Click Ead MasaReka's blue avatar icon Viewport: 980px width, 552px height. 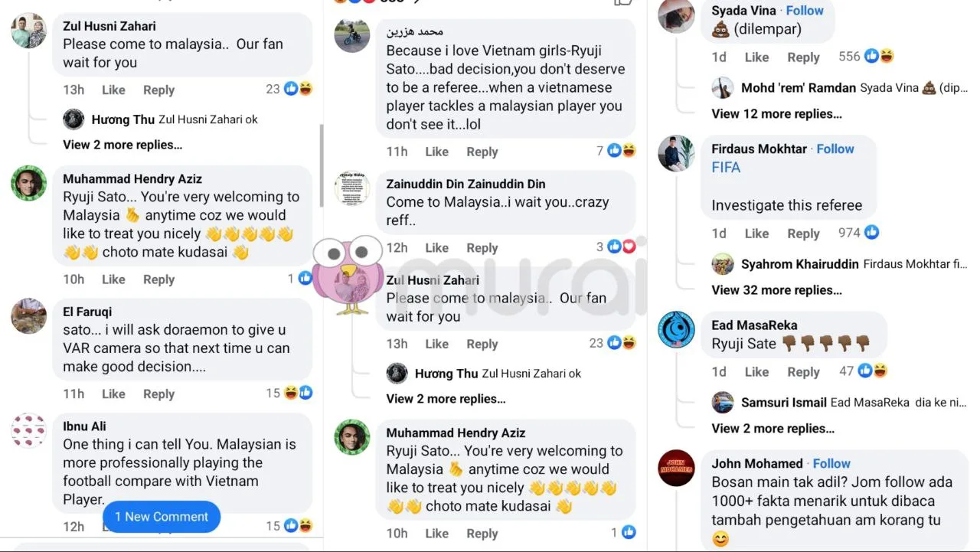point(676,329)
